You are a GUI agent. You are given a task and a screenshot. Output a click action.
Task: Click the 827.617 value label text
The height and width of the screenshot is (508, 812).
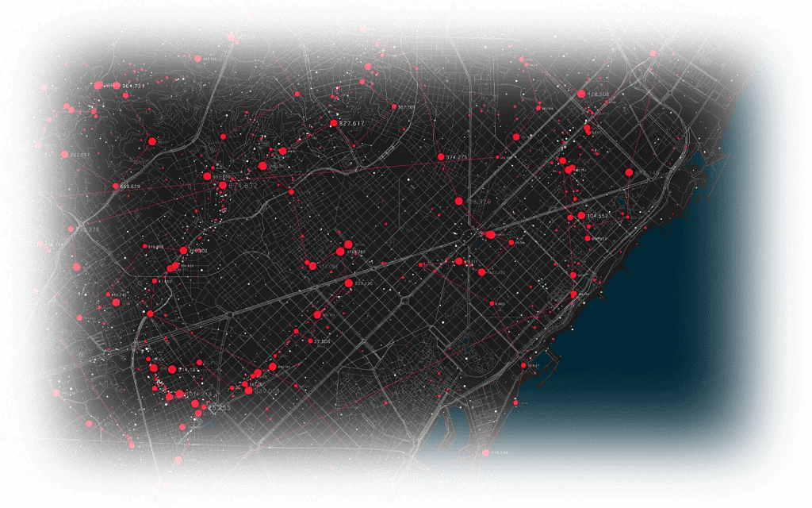[351, 124]
